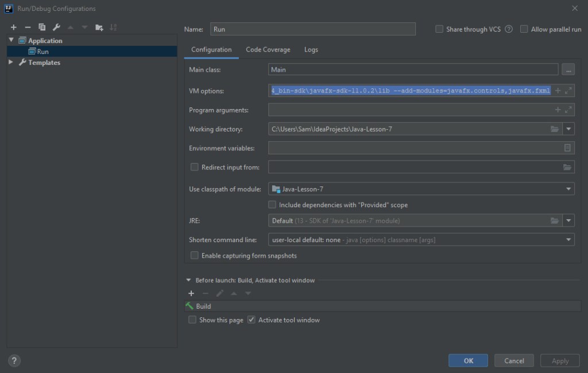This screenshot has width=588, height=373.
Task: Click the help question mark icon
Action: (15, 360)
